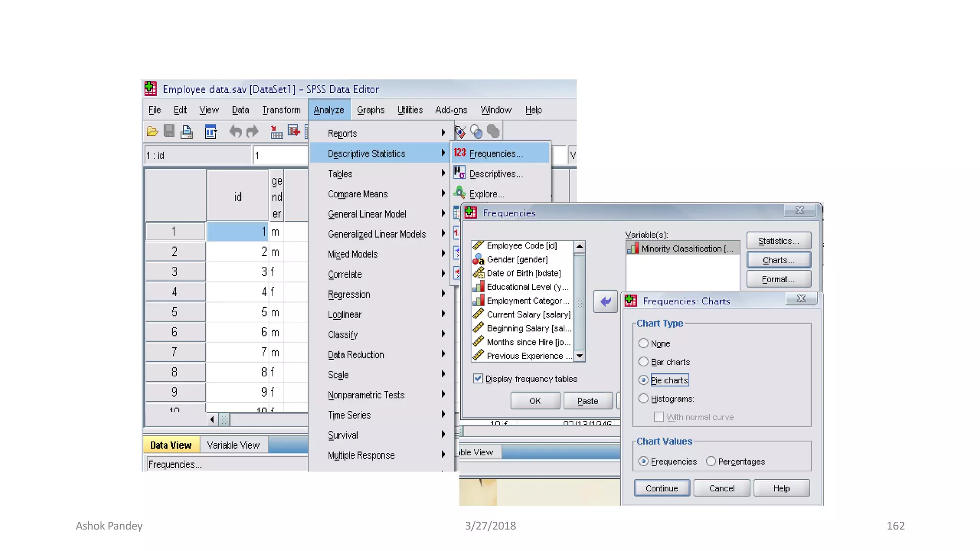980x551 pixels.
Task: Click the blue move-variable arrow button
Action: [x=605, y=302]
